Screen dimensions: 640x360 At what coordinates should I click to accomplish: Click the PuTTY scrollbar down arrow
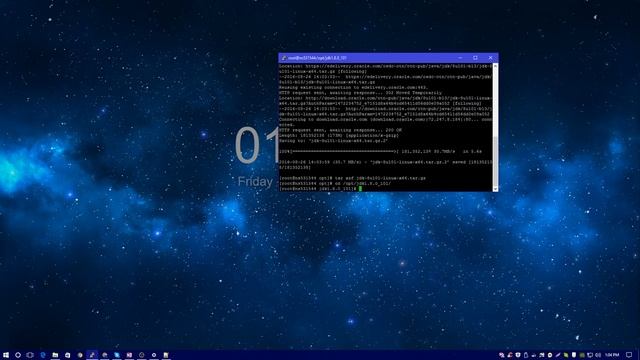[495, 189]
